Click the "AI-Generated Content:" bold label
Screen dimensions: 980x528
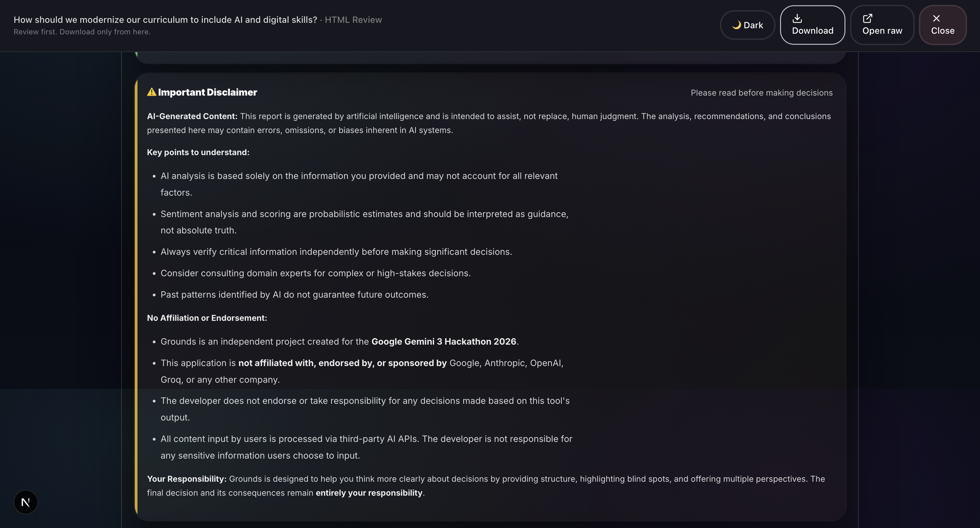(192, 116)
